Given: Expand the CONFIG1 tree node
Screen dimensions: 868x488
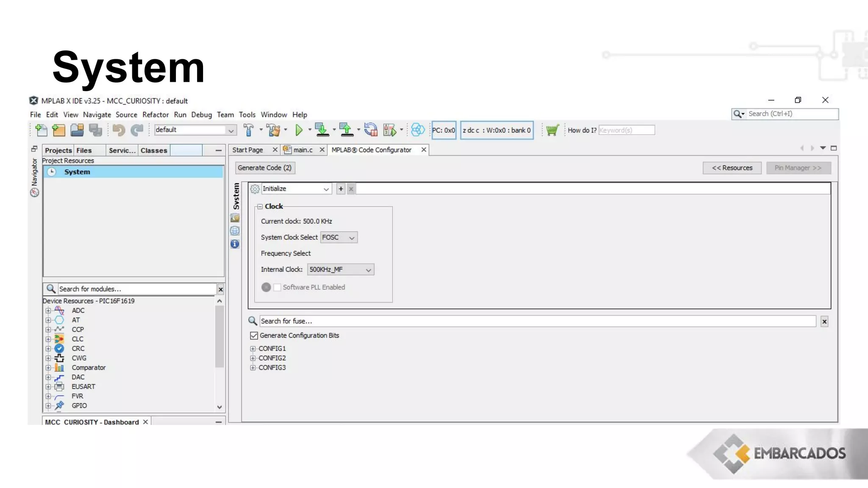Looking at the screenshot, I should (x=253, y=349).
